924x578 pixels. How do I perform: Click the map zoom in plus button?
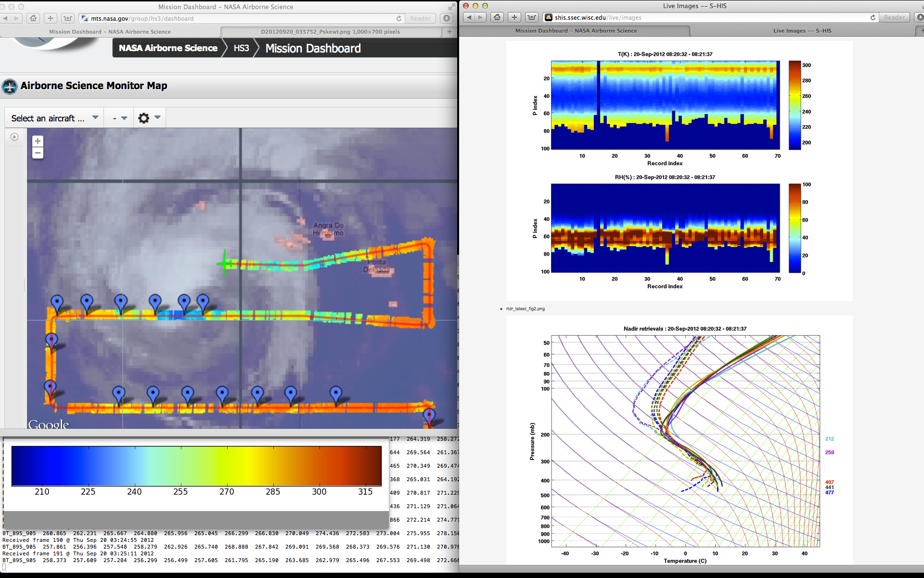tap(38, 141)
